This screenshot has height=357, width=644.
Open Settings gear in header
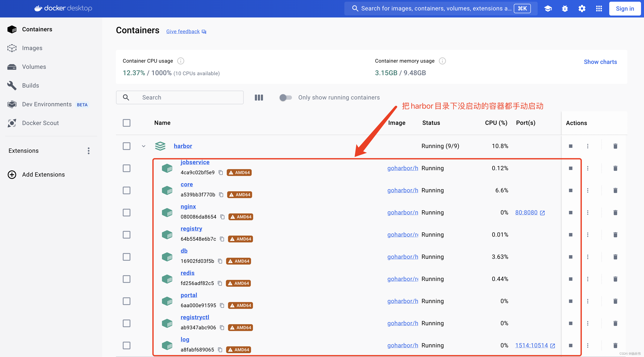coord(582,9)
